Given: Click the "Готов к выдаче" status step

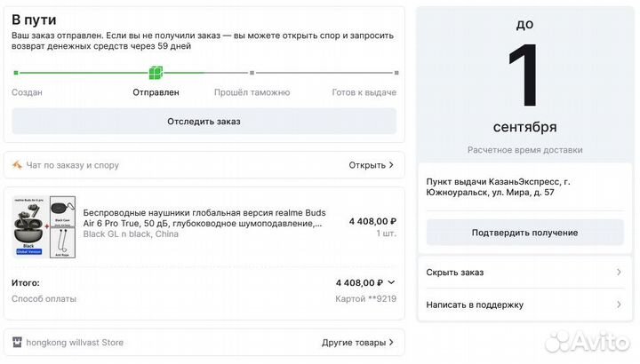Looking at the screenshot, I should click(364, 91).
